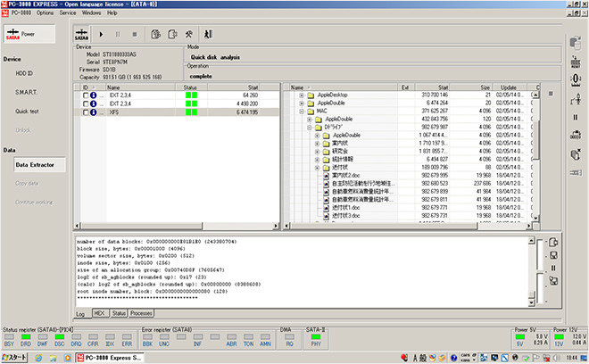Check the EXT 2,3,4 partition starting at 64 260
The width and height of the screenshot is (589, 364).
pyautogui.click(x=86, y=95)
